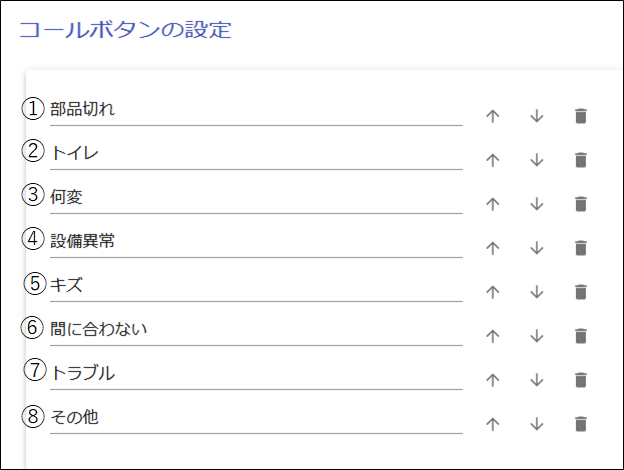Move トイレ row up
The height and width of the screenshot is (470, 624).
tap(492, 160)
